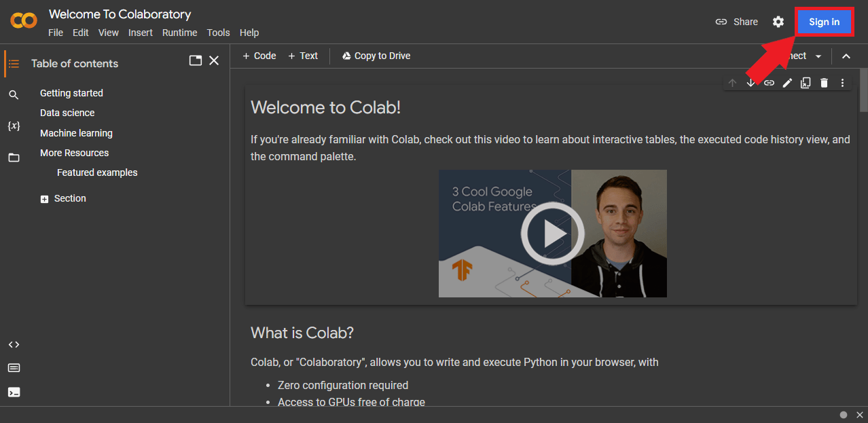Open the Tools menu
The height and width of the screenshot is (423, 868).
(219, 33)
